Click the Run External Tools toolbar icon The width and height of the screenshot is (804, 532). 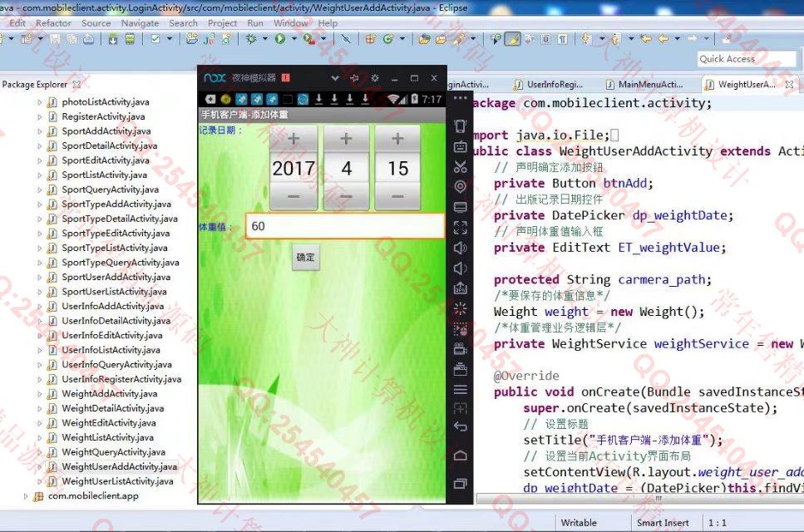point(308,38)
